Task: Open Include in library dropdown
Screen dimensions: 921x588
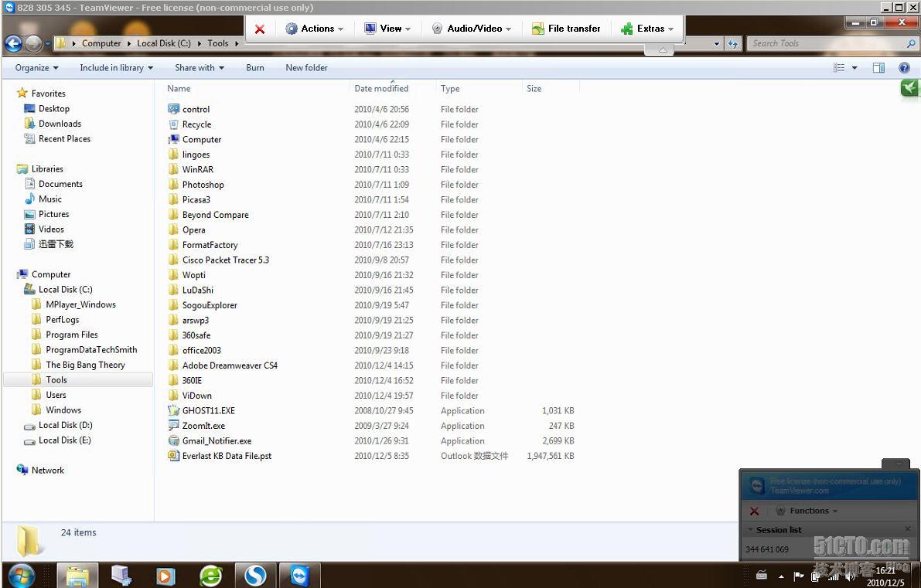Action: [116, 68]
